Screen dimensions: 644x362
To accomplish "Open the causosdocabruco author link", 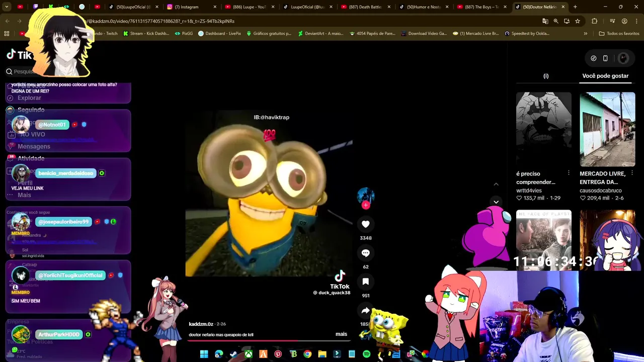I will [x=601, y=191].
